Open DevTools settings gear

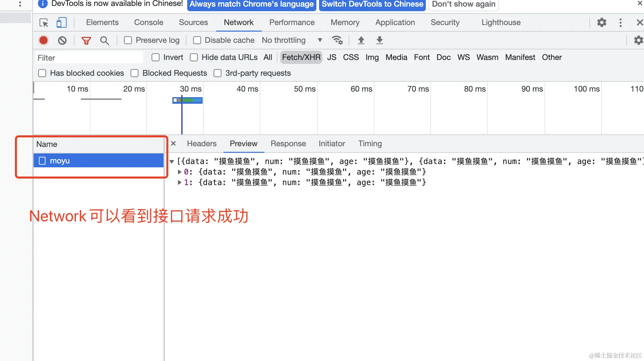pyautogui.click(x=601, y=22)
